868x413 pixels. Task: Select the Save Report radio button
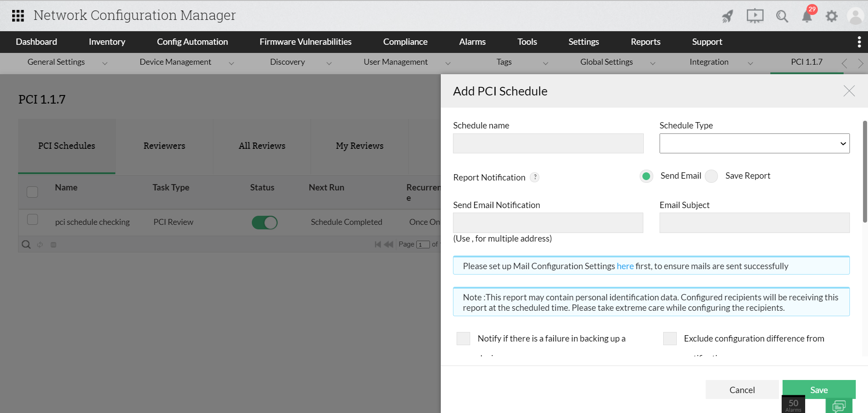[x=711, y=176]
